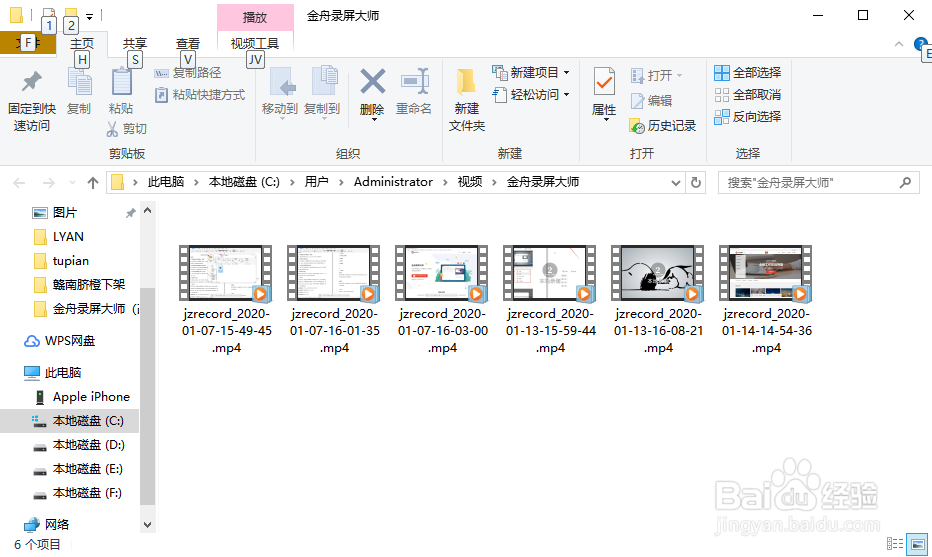Select video jzrecord_2020-01-07-15-49-45.mp4
This screenshot has height=557, width=932.
(x=226, y=301)
